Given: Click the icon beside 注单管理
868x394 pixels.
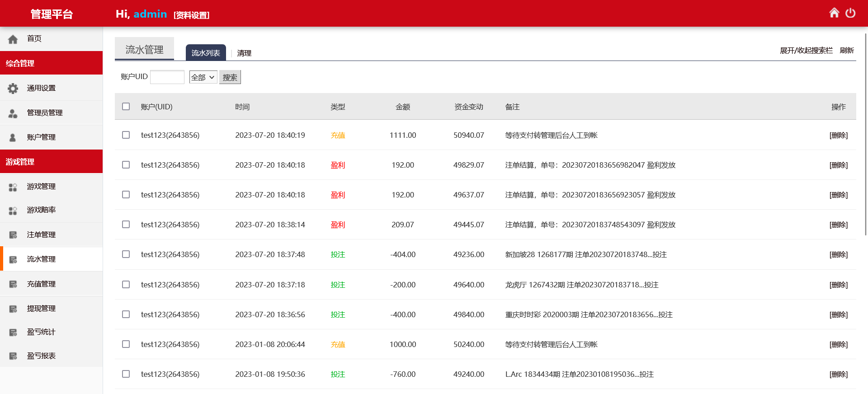Looking at the screenshot, I should pyautogui.click(x=13, y=235).
